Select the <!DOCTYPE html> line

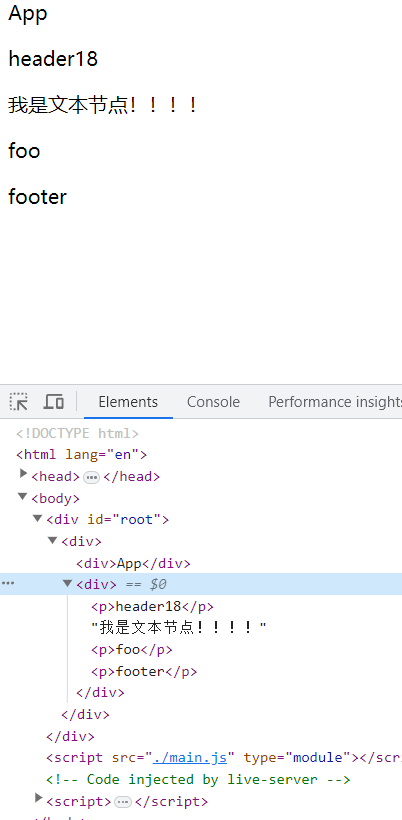click(x=77, y=434)
